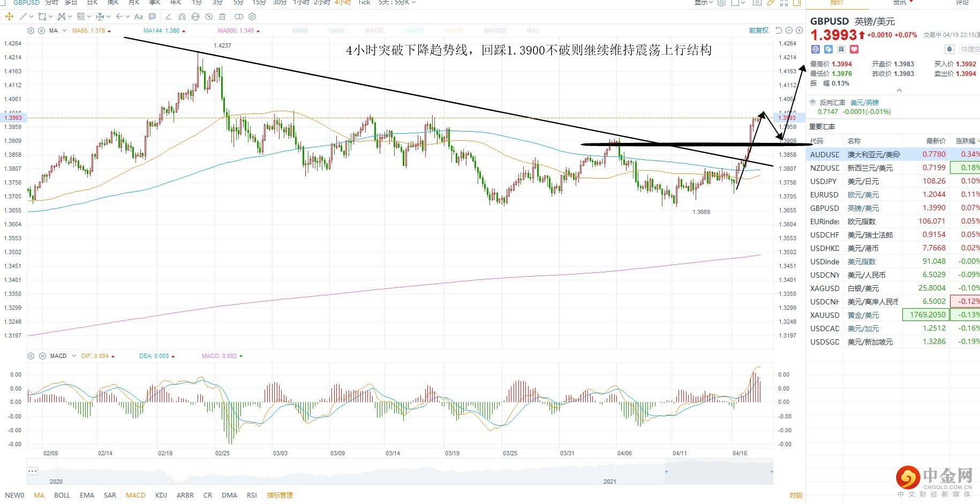Zoom in chart with plus icon

click(799, 30)
